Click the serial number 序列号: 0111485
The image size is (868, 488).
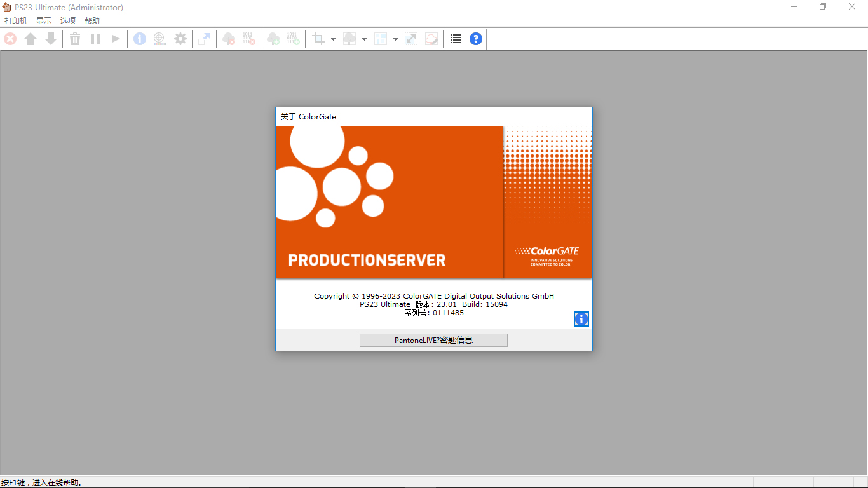[433, 313]
